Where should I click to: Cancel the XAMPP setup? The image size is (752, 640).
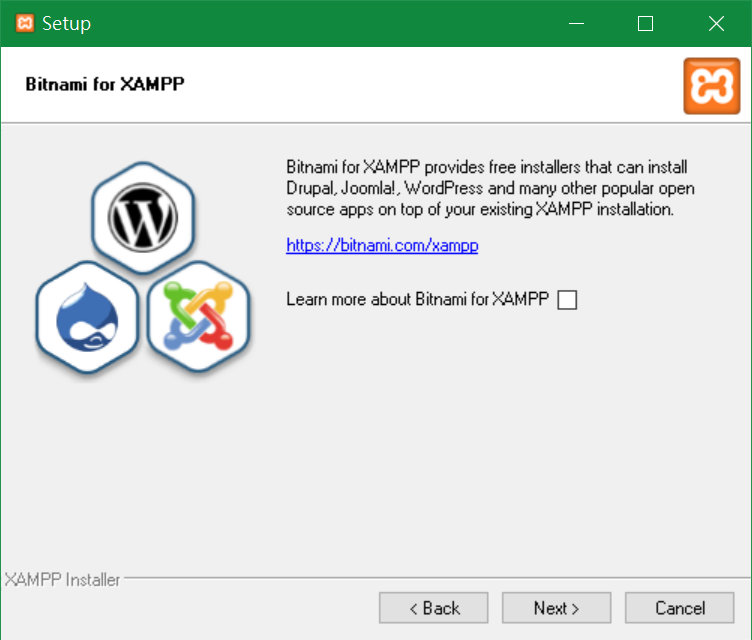pyautogui.click(x=680, y=608)
